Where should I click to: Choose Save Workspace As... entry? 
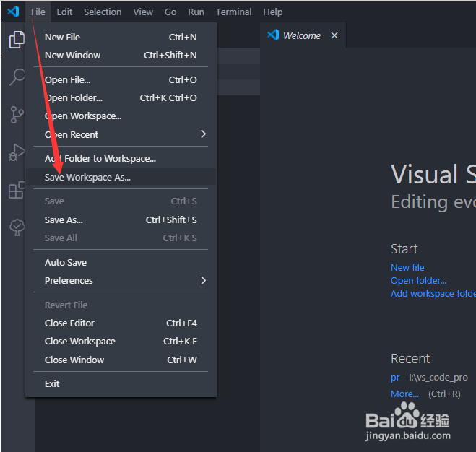pos(121,177)
